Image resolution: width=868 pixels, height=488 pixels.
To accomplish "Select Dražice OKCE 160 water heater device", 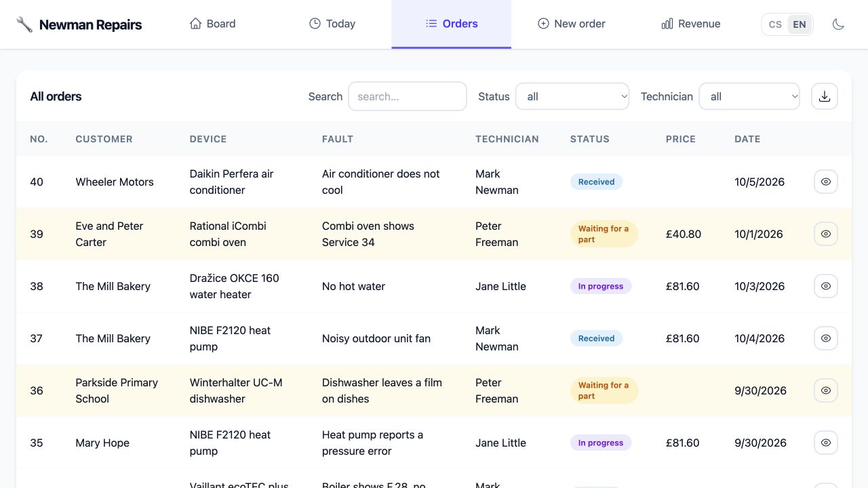I will pos(235,286).
